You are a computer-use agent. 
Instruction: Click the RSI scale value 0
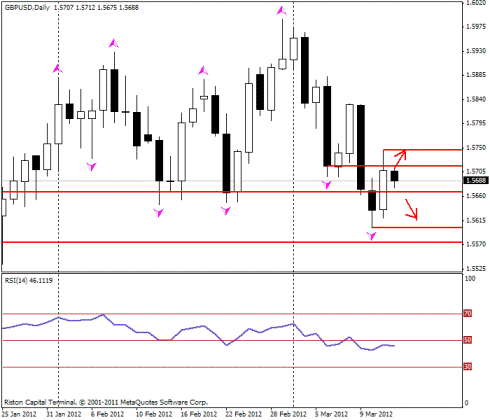(466, 403)
